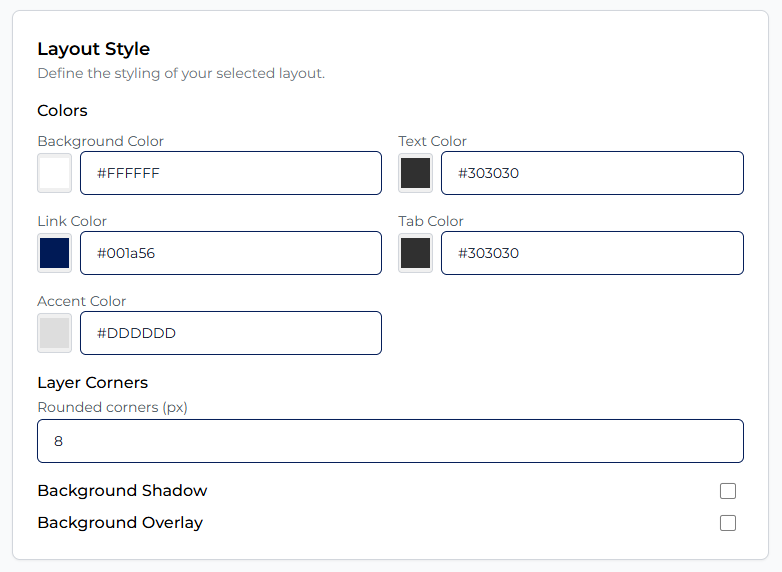This screenshot has width=782, height=572.
Task: Click the Background Overlay label text
Action: (120, 523)
